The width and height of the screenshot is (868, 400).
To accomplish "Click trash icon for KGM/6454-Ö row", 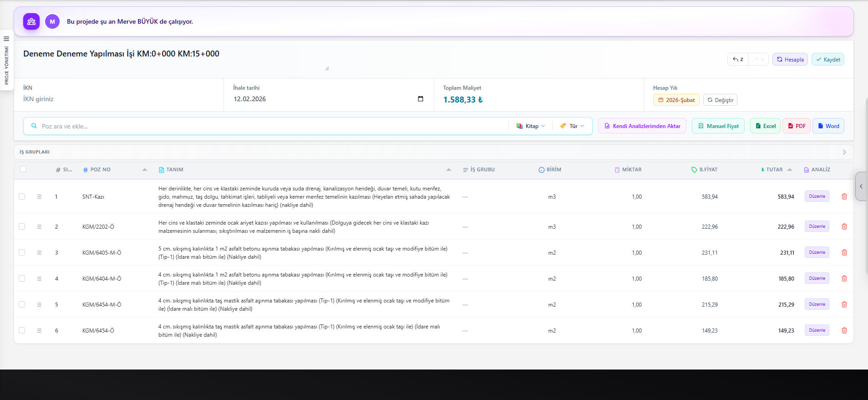I will [x=844, y=330].
